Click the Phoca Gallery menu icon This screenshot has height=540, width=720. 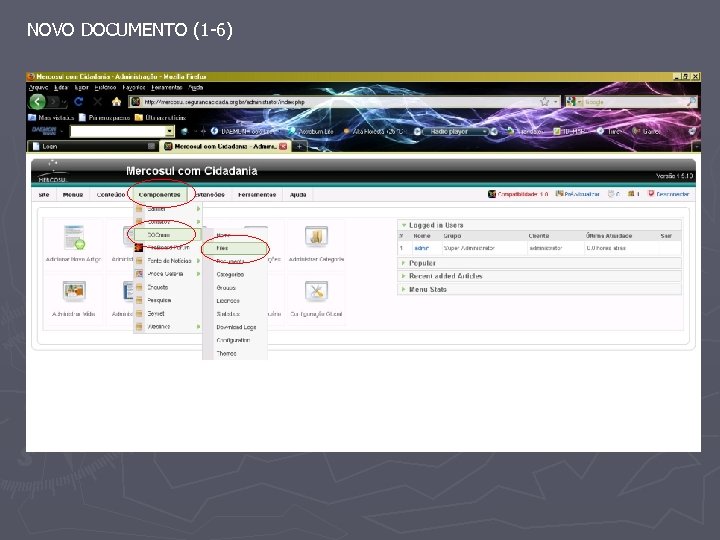[x=139, y=274]
